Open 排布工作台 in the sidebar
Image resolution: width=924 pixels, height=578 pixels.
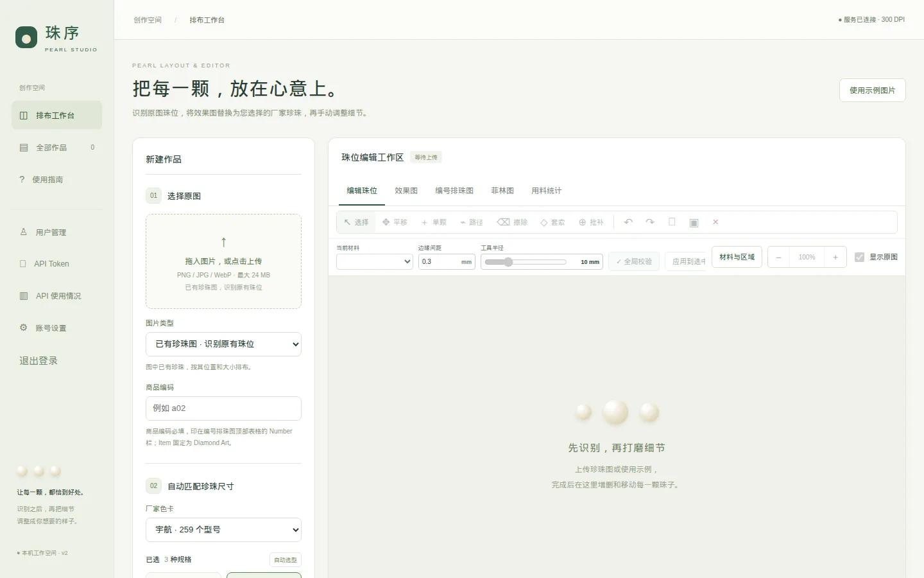[x=56, y=115]
